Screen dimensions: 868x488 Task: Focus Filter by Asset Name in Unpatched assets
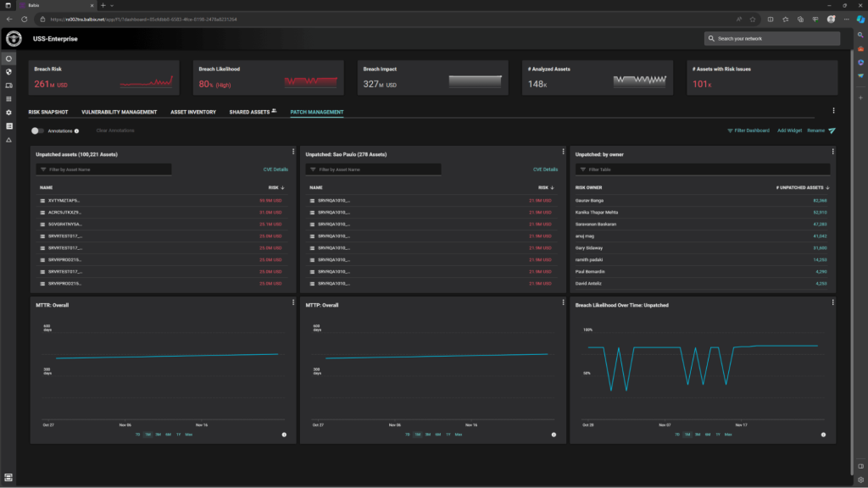point(103,169)
